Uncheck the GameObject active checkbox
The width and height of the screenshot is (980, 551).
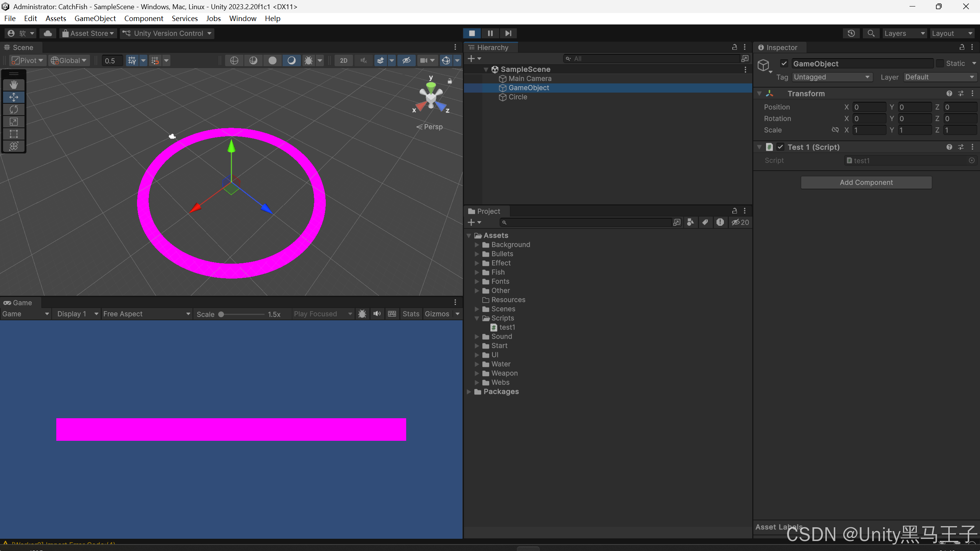tap(784, 64)
